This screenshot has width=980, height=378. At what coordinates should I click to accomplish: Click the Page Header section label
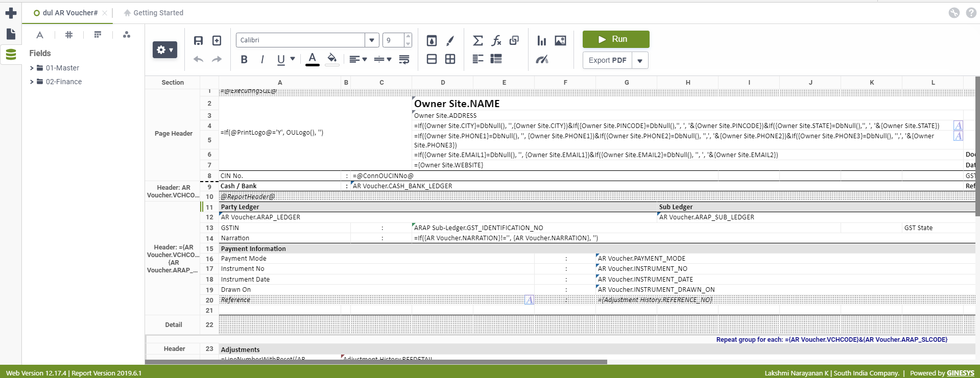[174, 134]
